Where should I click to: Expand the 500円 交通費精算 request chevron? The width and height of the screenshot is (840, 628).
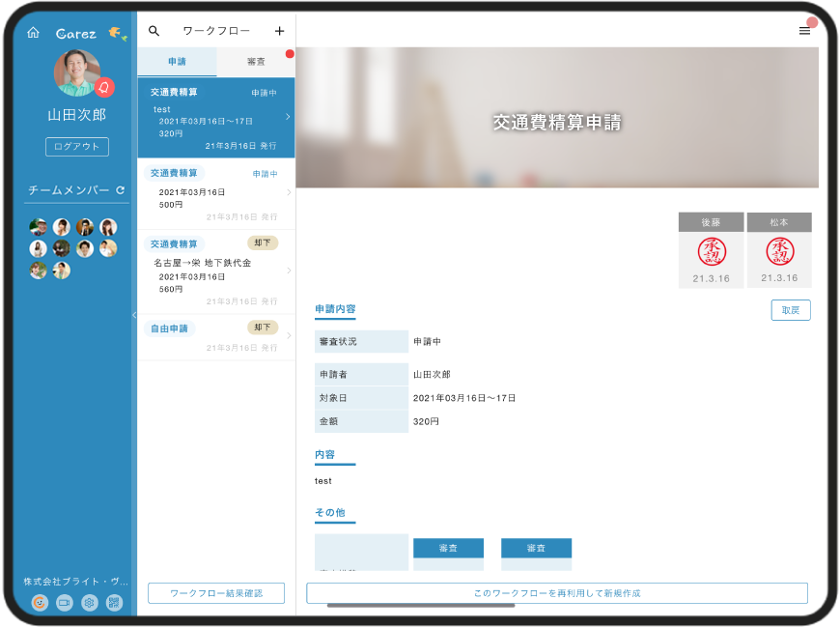click(289, 192)
